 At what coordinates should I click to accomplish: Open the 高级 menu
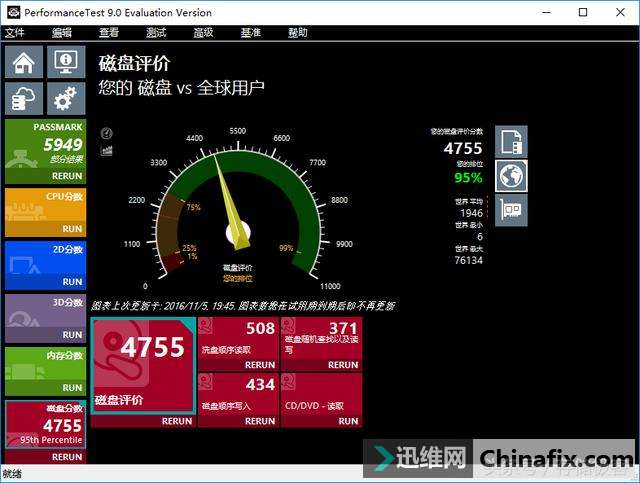203,33
